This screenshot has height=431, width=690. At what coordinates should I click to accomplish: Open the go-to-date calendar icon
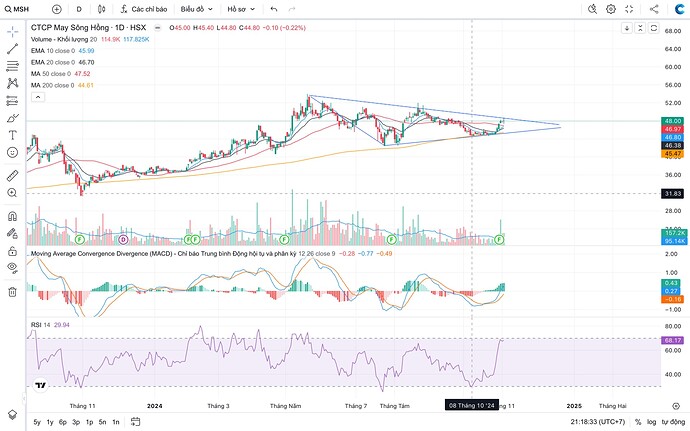pyautogui.click(x=136, y=422)
